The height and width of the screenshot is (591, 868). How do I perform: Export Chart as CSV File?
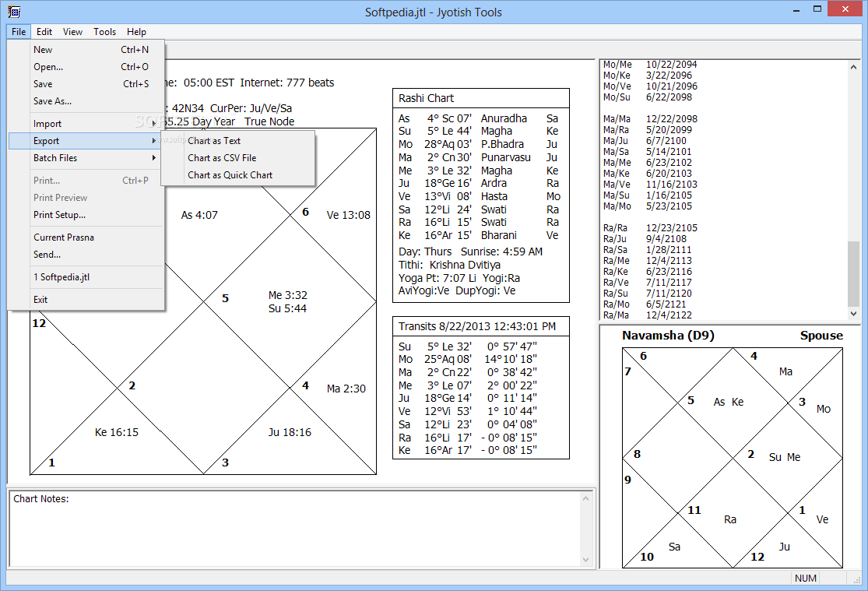click(x=238, y=158)
